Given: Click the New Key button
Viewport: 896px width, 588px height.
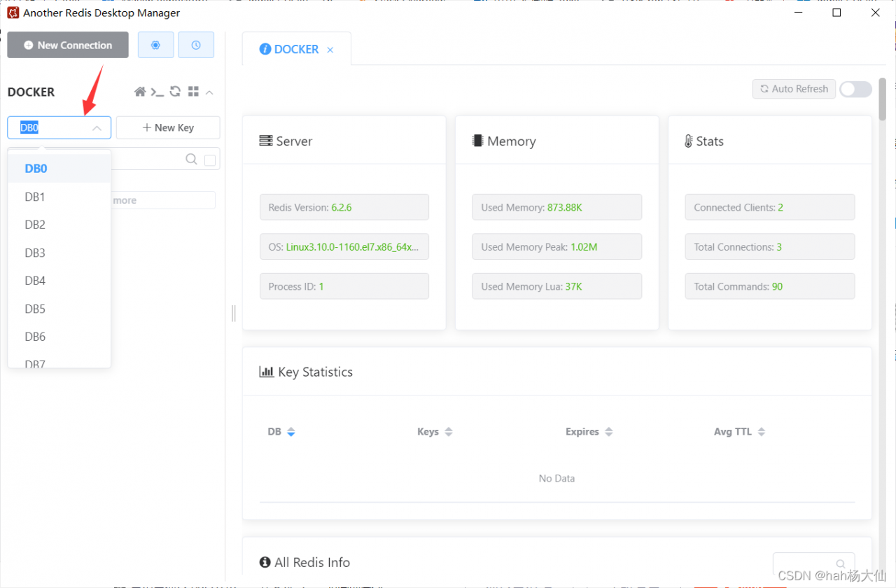Looking at the screenshot, I should [168, 127].
